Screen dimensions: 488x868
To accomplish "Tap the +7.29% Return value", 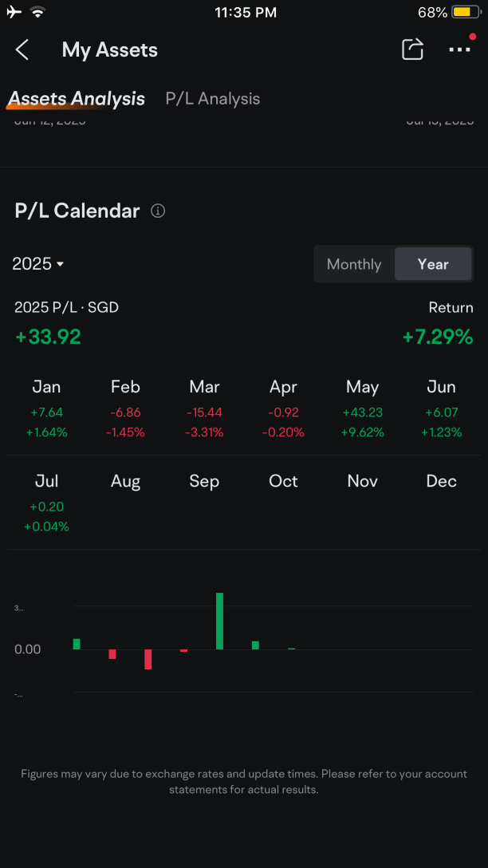I will [x=438, y=337].
